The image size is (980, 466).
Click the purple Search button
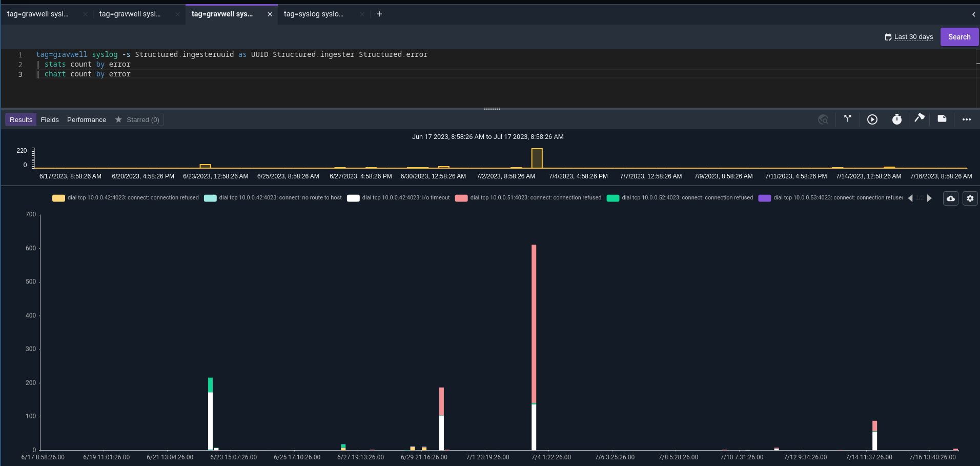959,37
